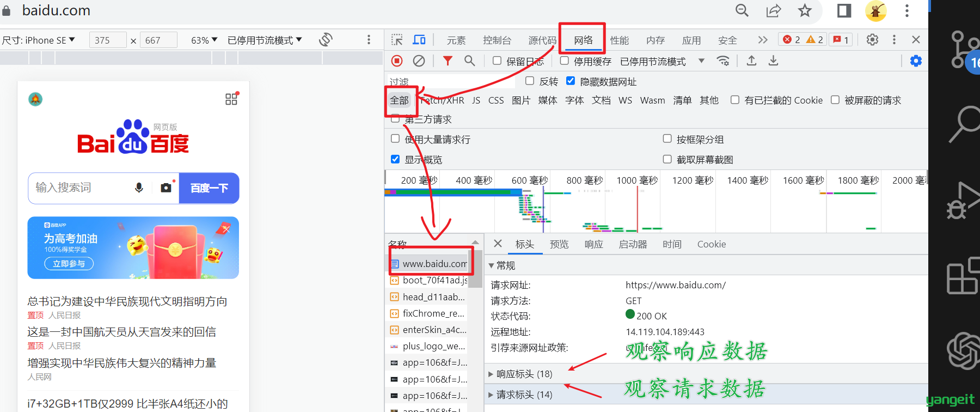Open network settings blue gear
This screenshot has height=412, width=980.
point(916,61)
